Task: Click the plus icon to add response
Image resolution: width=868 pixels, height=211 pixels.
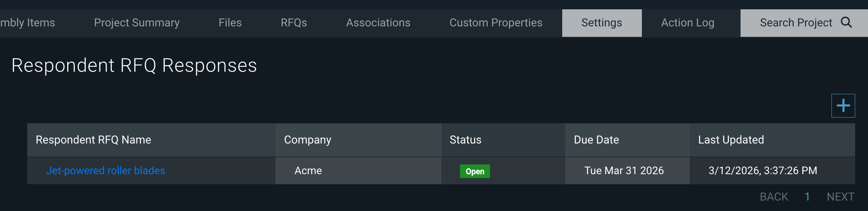Action: pos(843,105)
